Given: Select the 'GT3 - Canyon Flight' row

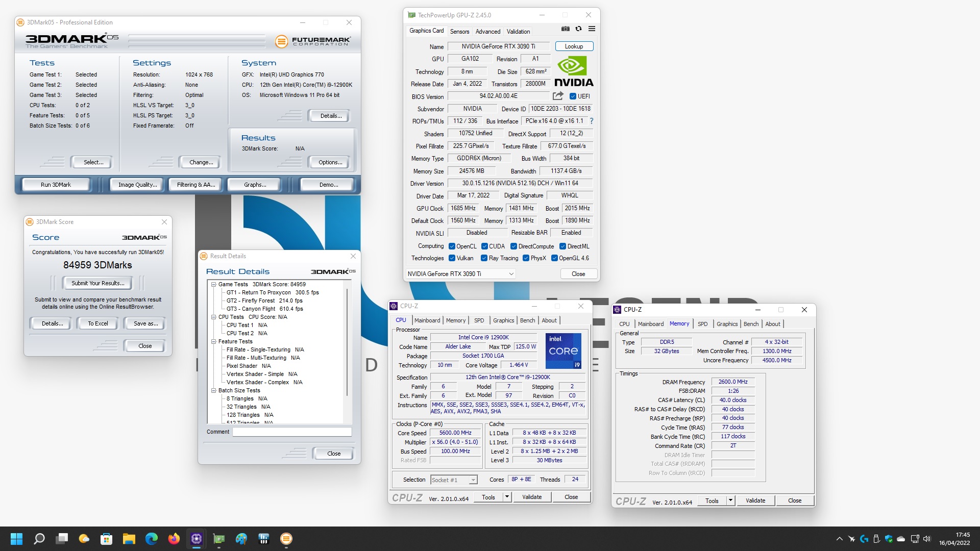Looking at the screenshot, I should click(264, 309).
